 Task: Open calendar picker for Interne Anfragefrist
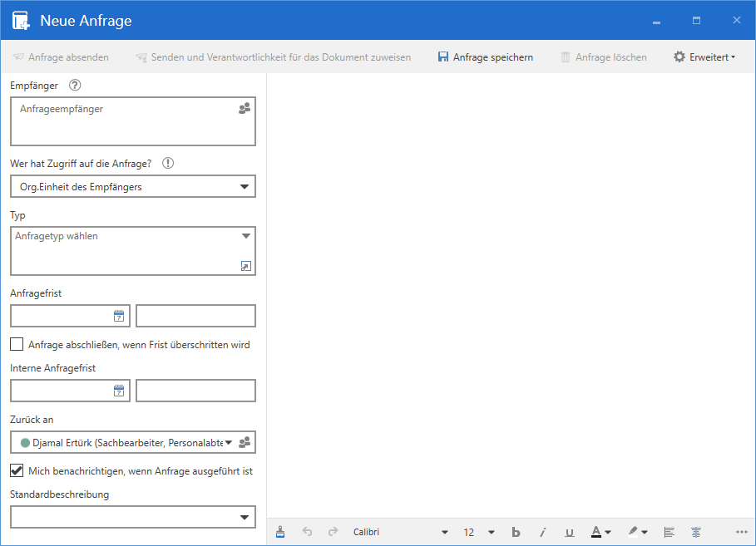click(x=119, y=391)
